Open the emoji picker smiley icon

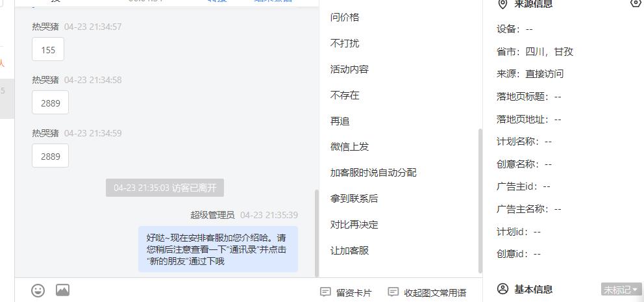(x=38, y=290)
